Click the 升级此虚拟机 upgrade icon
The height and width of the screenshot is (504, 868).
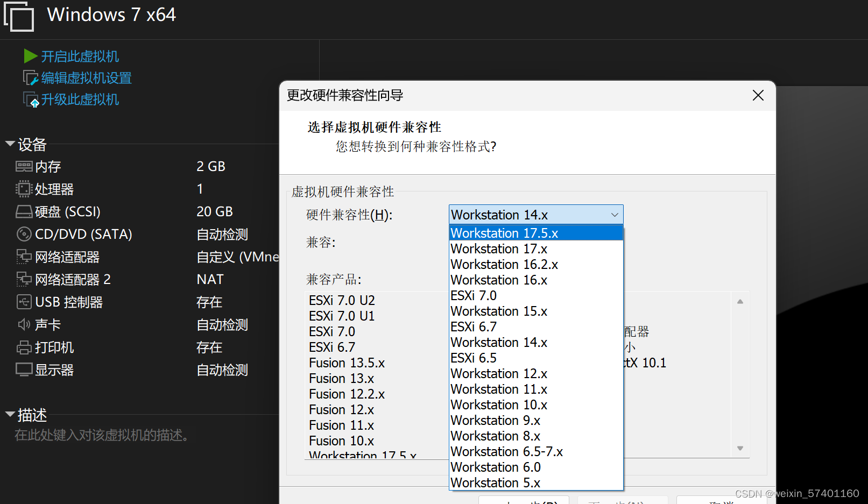point(31,99)
